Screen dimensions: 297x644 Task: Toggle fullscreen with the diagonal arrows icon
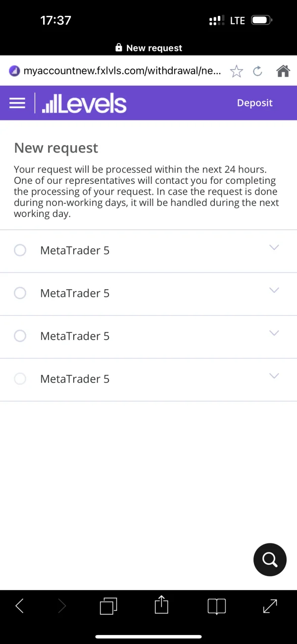(x=270, y=606)
